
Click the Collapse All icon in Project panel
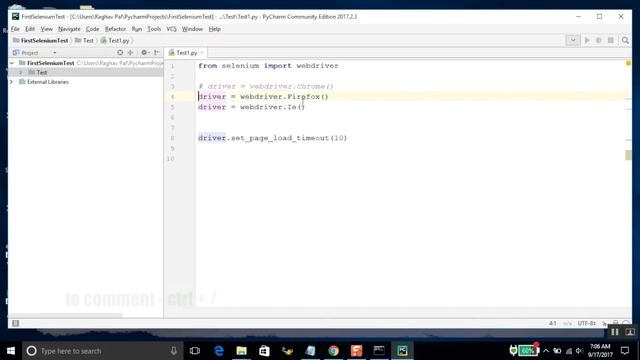pos(131,53)
